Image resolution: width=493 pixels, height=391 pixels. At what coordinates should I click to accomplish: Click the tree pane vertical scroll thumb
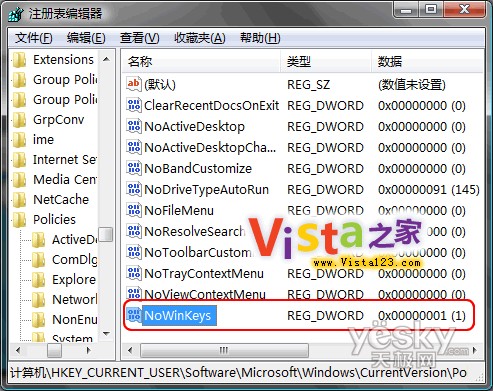tap(106, 234)
